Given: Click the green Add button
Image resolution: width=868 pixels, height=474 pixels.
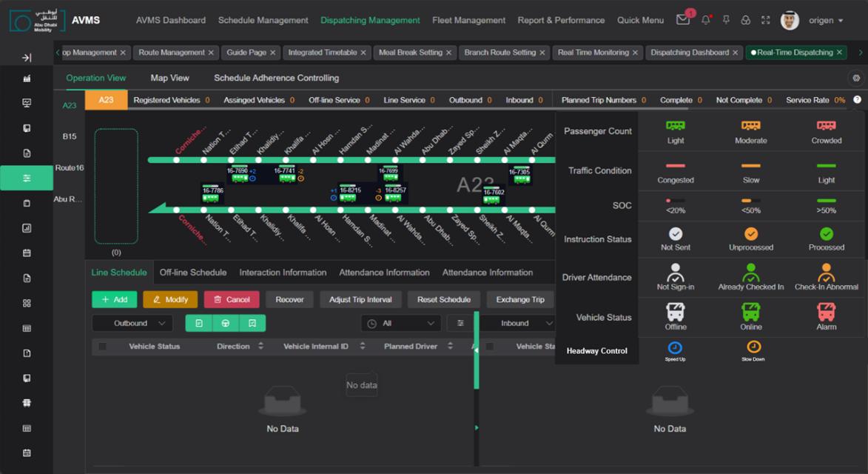Looking at the screenshot, I should click(x=114, y=299).
